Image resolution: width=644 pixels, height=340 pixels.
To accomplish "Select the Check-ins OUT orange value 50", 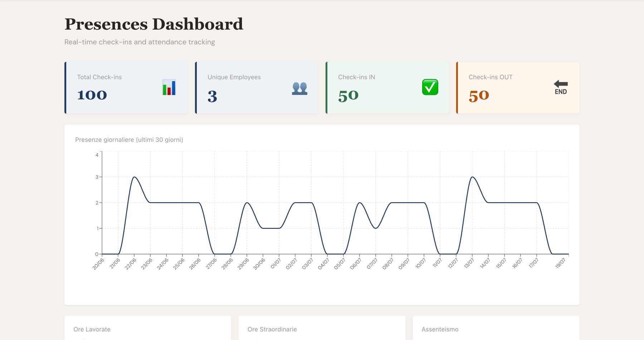I will (x=479, y=96).
